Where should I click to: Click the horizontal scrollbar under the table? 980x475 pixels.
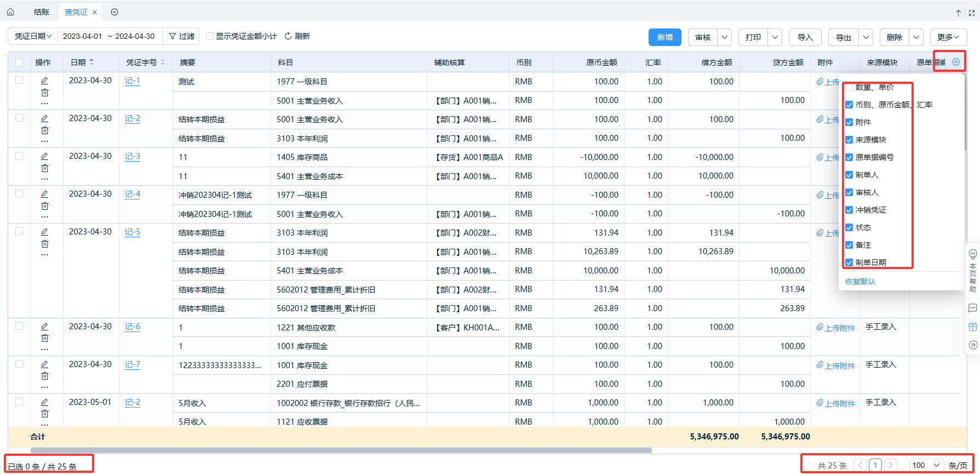[341, 450]
